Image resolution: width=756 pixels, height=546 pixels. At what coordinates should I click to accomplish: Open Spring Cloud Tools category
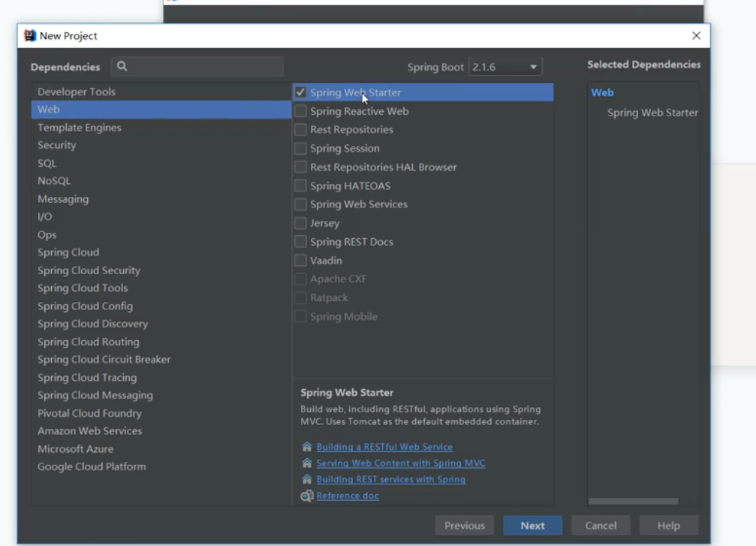[161, 288]
